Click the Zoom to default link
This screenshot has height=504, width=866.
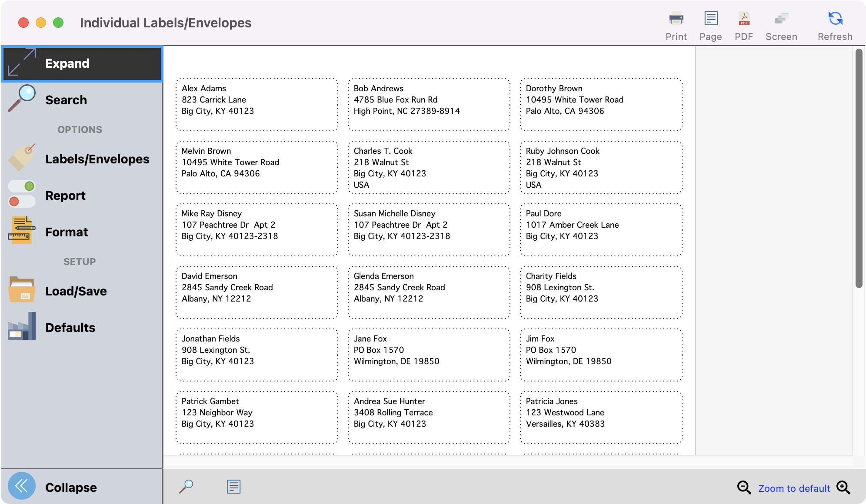(x=794, y=487)
